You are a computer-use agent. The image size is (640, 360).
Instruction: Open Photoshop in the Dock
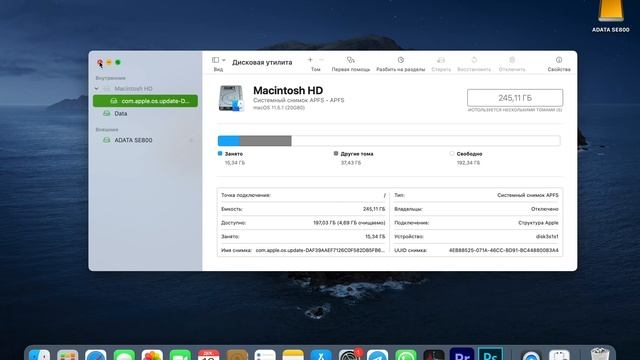(x=490, y=355)
